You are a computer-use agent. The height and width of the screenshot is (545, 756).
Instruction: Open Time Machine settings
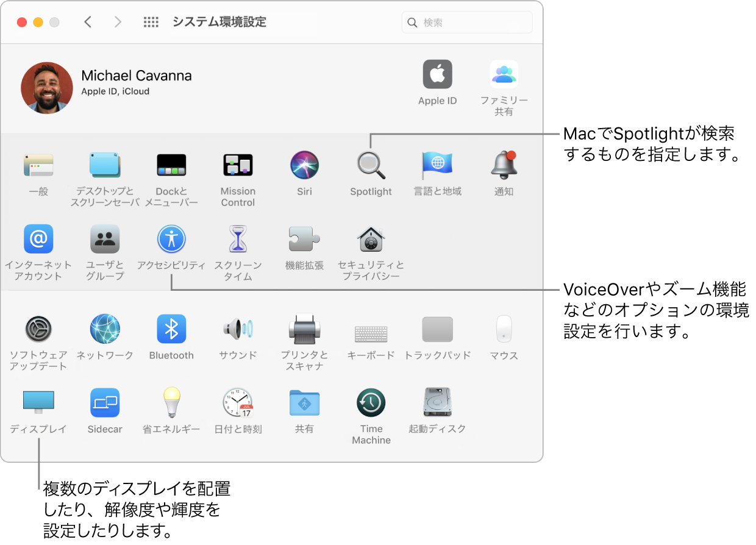(371, 403)
